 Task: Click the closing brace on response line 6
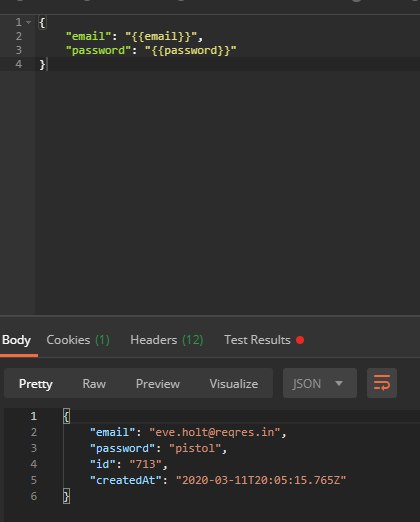[x=66, y=496]
